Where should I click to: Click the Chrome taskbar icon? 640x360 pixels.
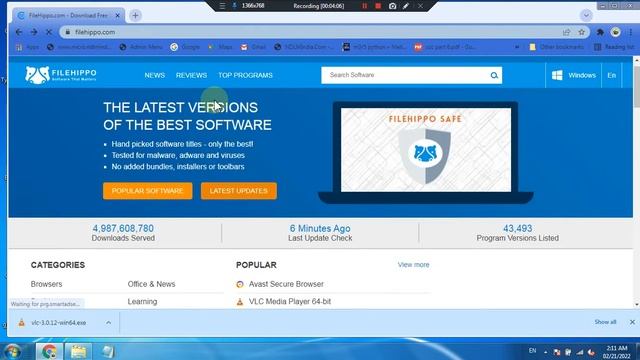pos(49,351)
